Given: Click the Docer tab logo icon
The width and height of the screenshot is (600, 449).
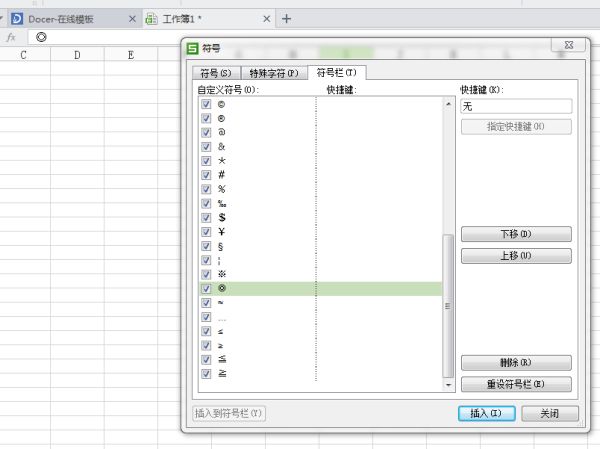Looking at the screenshot, I should [x=17, y=19].
